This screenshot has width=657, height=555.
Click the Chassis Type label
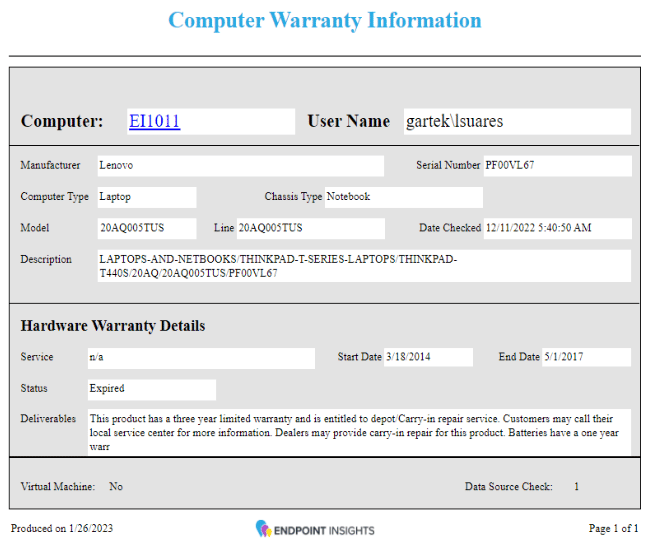pyautogui.click(x=293, y=197)
